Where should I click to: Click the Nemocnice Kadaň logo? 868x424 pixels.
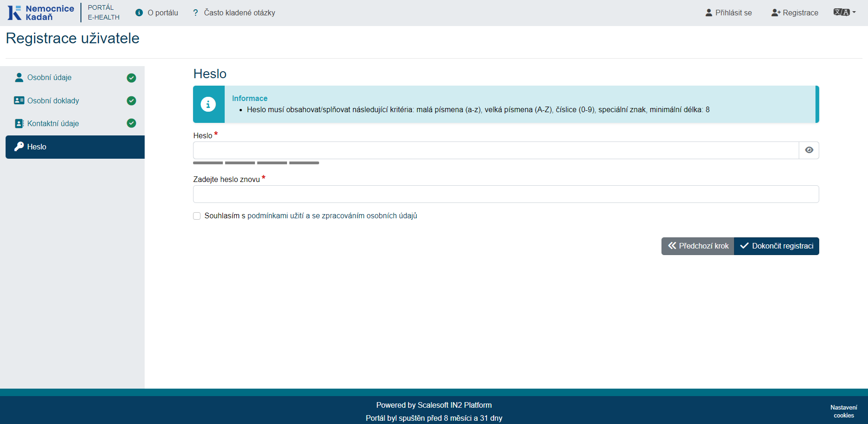click(x=40, y=13)
